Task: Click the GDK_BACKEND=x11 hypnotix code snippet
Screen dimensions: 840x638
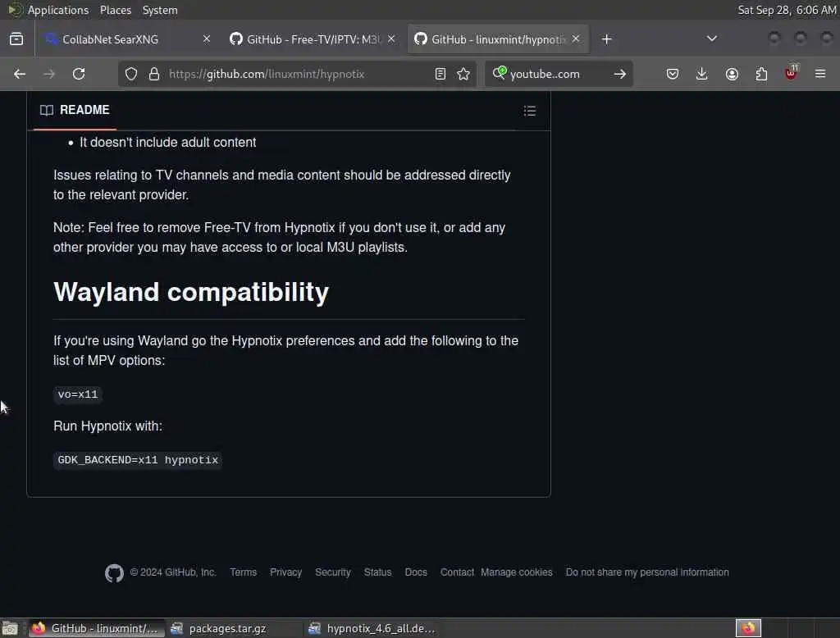Action: [138, 460]
